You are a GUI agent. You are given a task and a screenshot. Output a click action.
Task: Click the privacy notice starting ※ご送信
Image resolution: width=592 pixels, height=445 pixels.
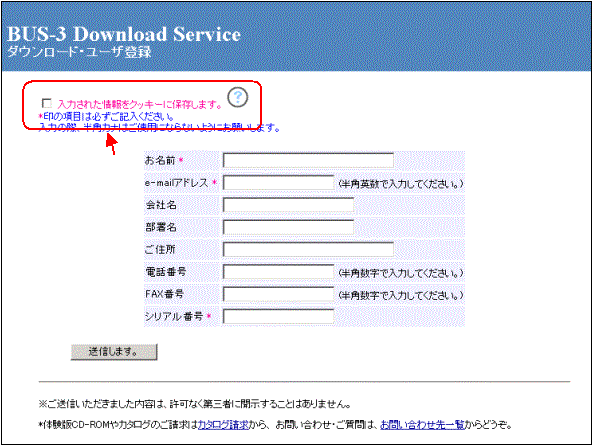click(x=195, y=404)
